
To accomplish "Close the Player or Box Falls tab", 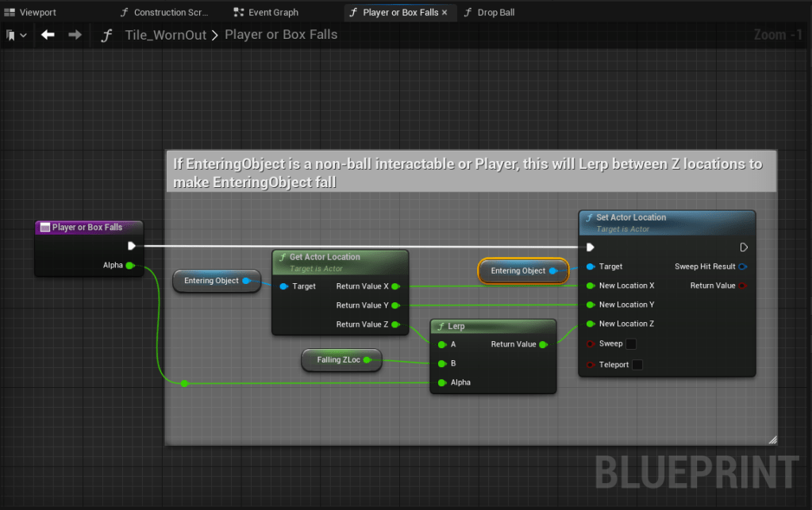I will click(444, 13).
